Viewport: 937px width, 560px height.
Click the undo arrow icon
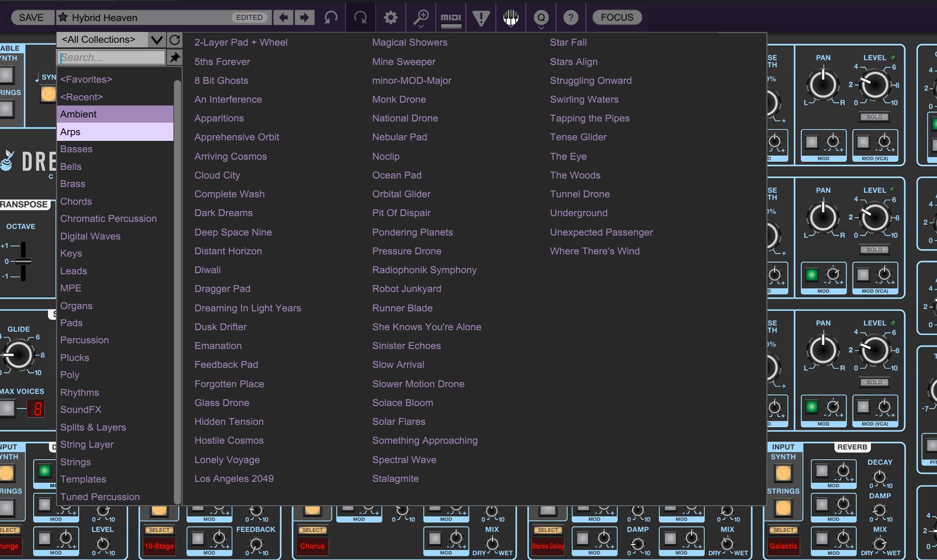(x=331, y=17)
